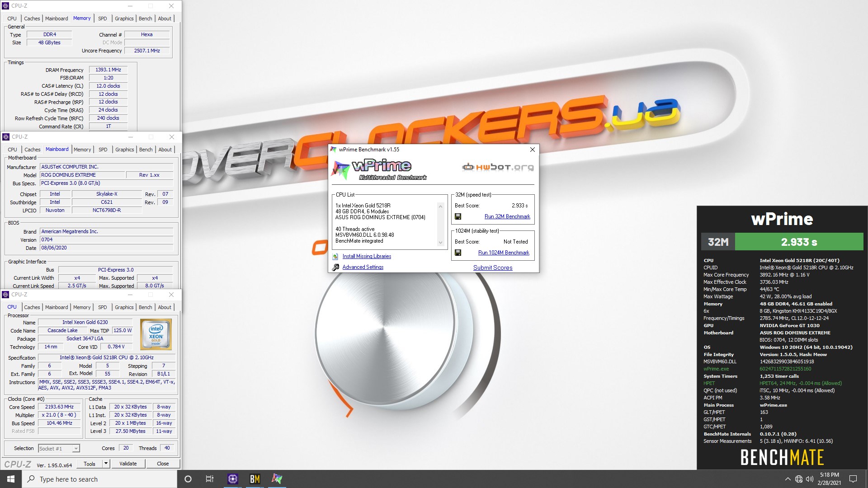Click the Skylake-X chipset field
The image size is (868, 488).
tap(107, 194)
